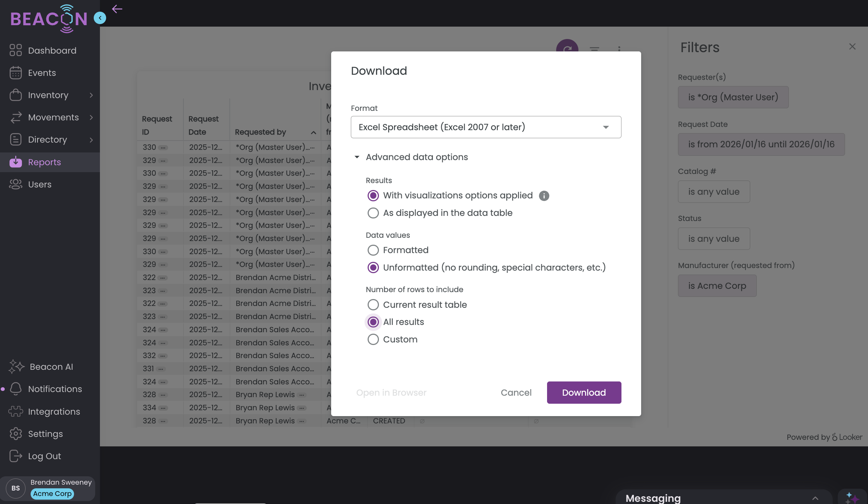868x504 pixels.
Task: Go to the Dashboard menu item
Action: 52,50
